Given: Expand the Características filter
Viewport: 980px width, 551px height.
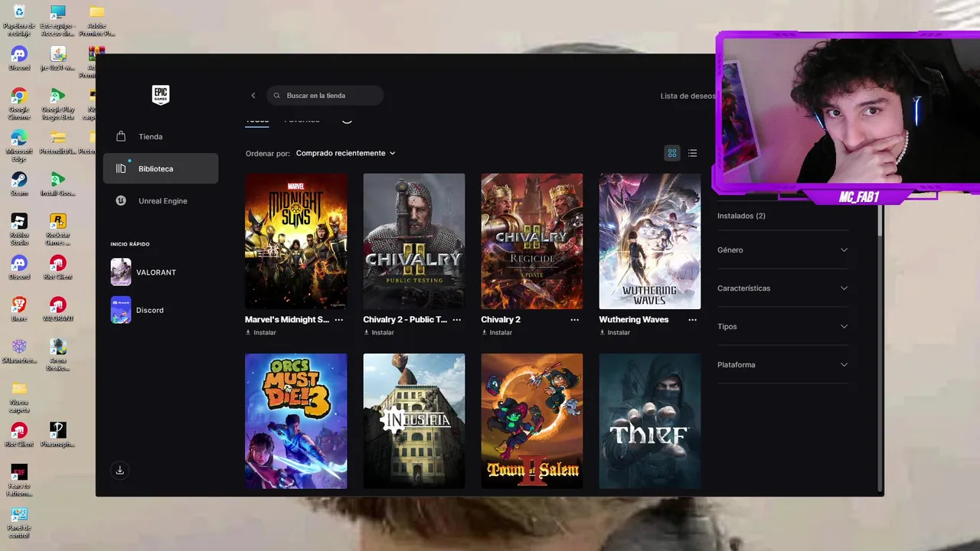Looking at the screenshot, I should coord(782,289).
